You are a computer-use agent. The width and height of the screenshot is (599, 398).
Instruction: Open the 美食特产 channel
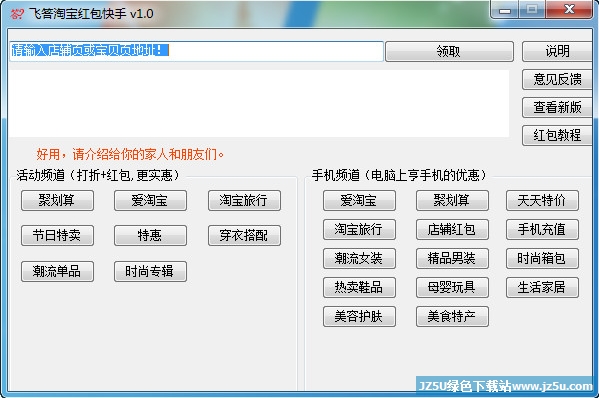pos(452,317)
